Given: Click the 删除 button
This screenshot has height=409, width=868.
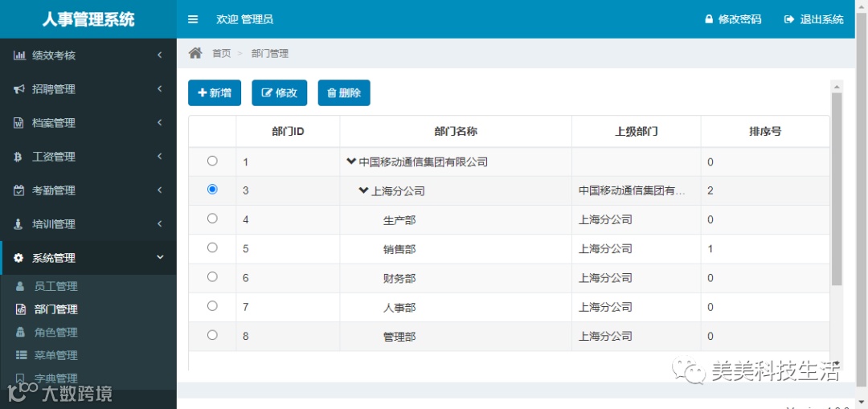Looking at the screenshot, I should [x=344, y=93].
